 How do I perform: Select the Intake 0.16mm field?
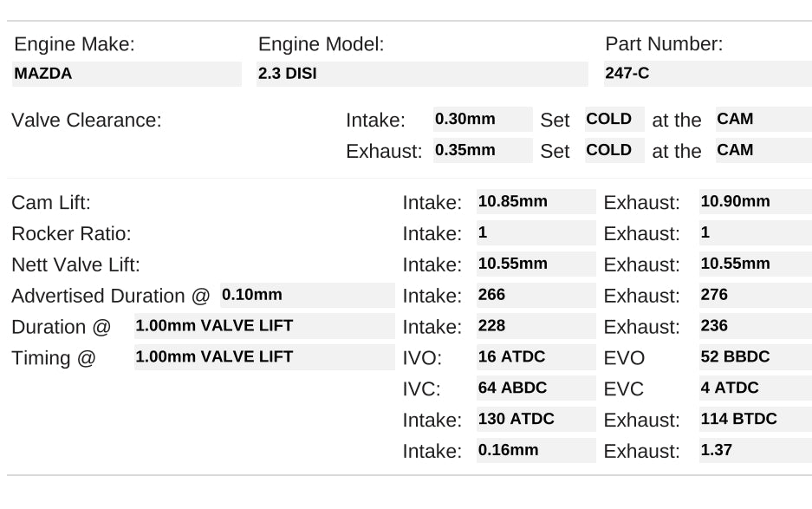536,451
